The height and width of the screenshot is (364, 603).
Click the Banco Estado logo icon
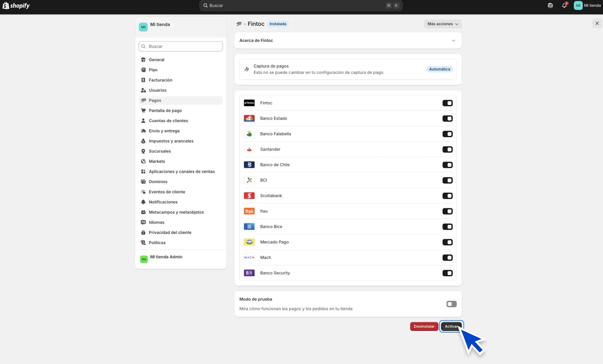point(249,118)
